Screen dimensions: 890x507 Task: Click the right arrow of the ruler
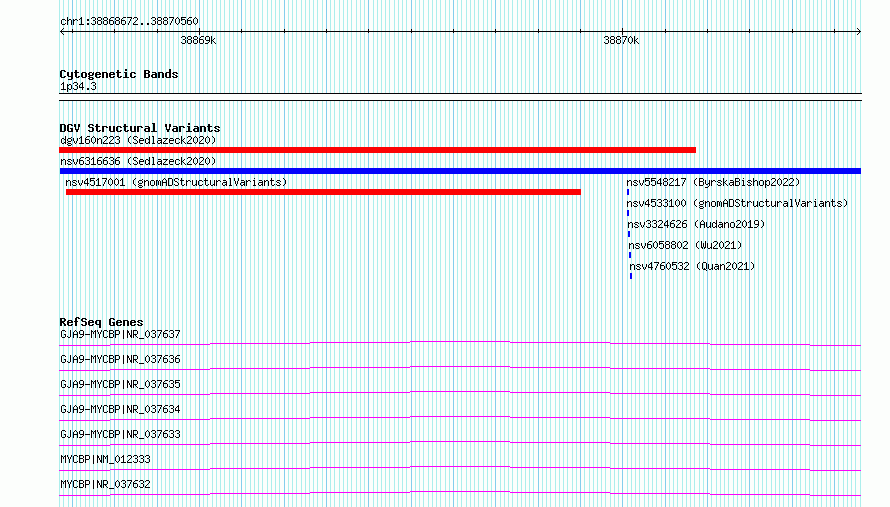[858, 31]
